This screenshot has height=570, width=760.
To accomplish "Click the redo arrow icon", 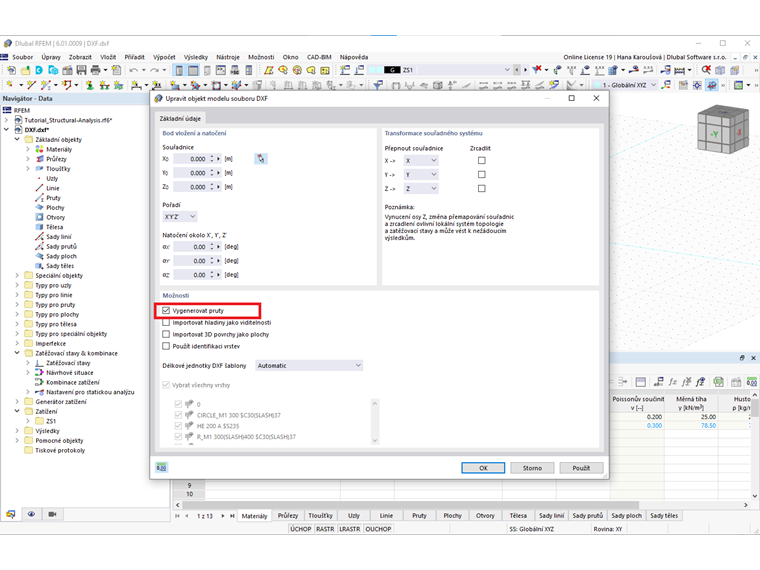I will [x=155, y=70].
